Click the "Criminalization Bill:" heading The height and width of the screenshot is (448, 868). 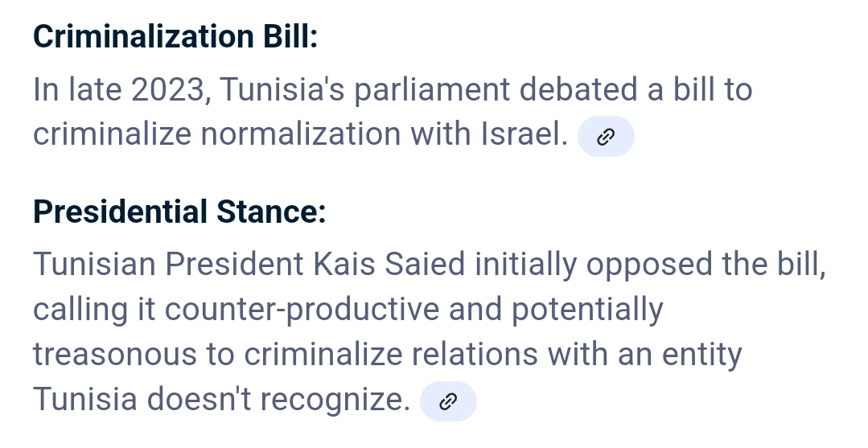(x=175, y=37)
